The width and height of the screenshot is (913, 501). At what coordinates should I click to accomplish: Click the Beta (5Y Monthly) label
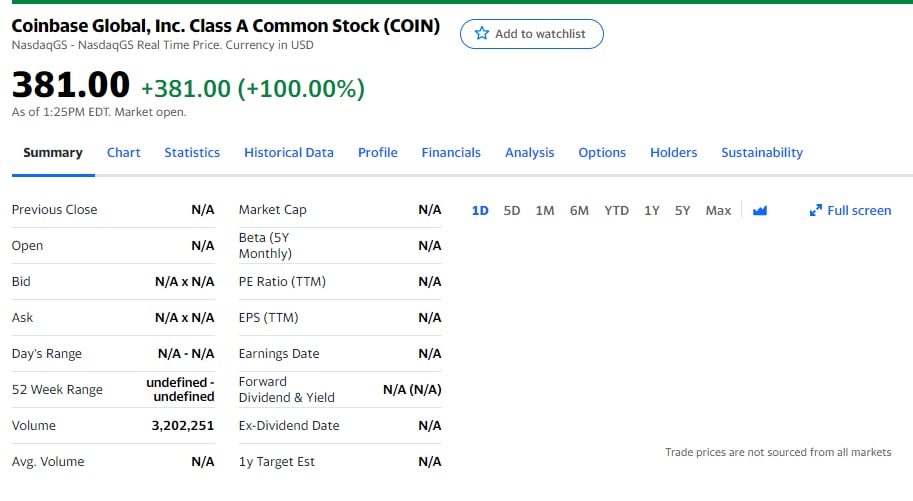[265, 246]
